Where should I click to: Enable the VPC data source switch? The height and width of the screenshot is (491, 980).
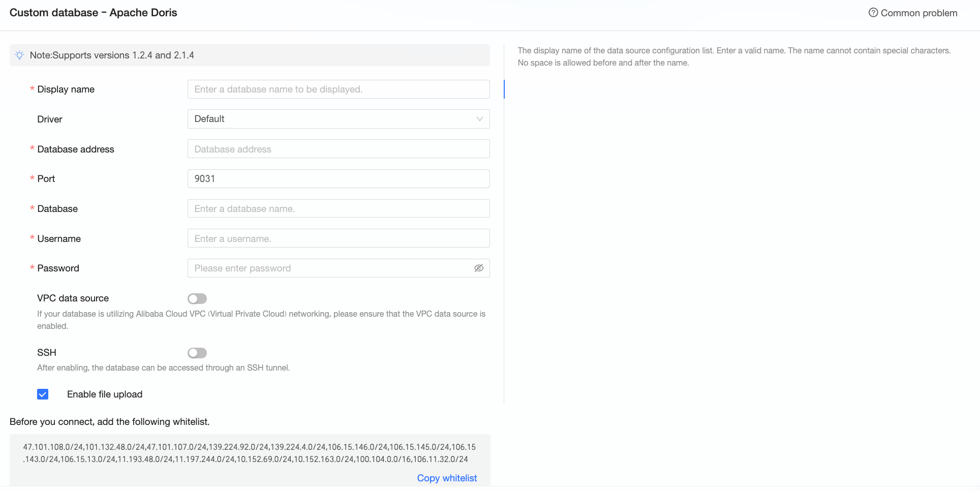pos(197,299)
